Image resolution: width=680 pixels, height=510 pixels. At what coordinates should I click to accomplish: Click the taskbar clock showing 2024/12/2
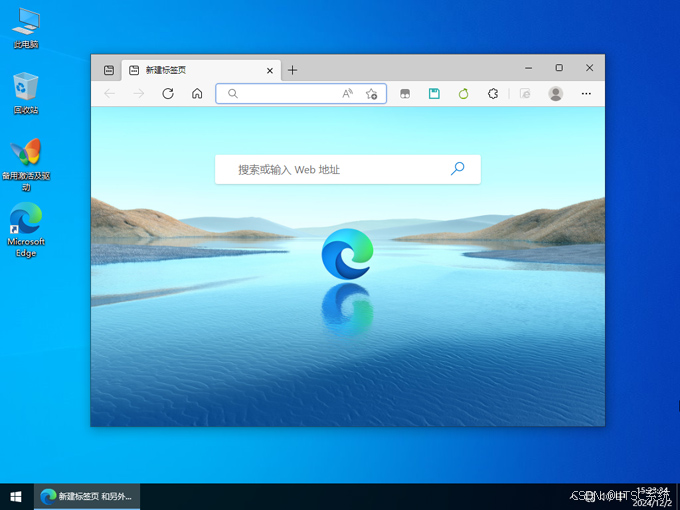(x=653, y=497)
